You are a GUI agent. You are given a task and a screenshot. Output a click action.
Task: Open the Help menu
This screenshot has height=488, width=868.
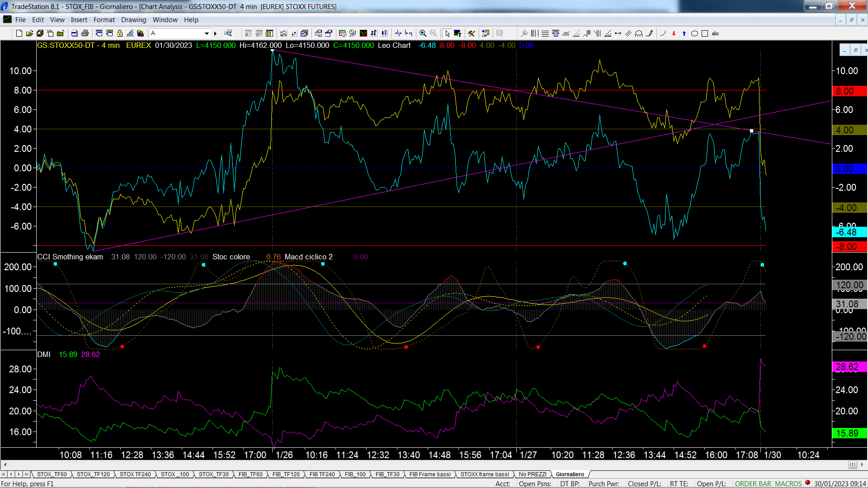coord(191,20)
